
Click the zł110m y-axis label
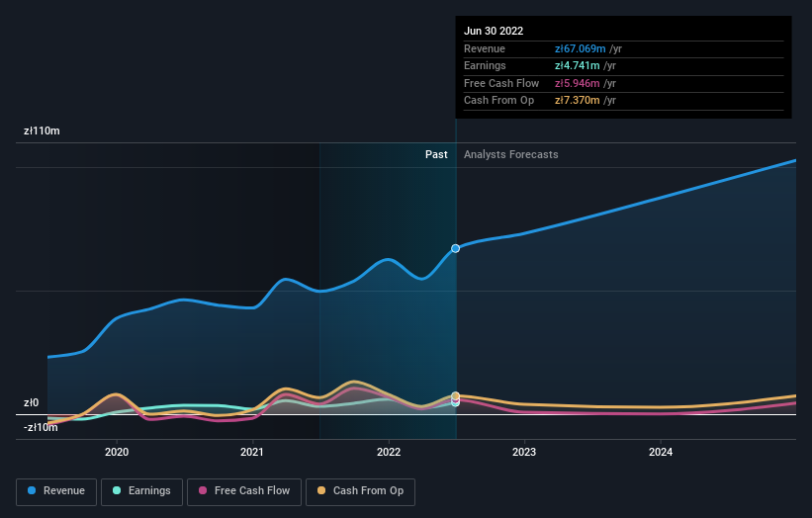(42, 130)
